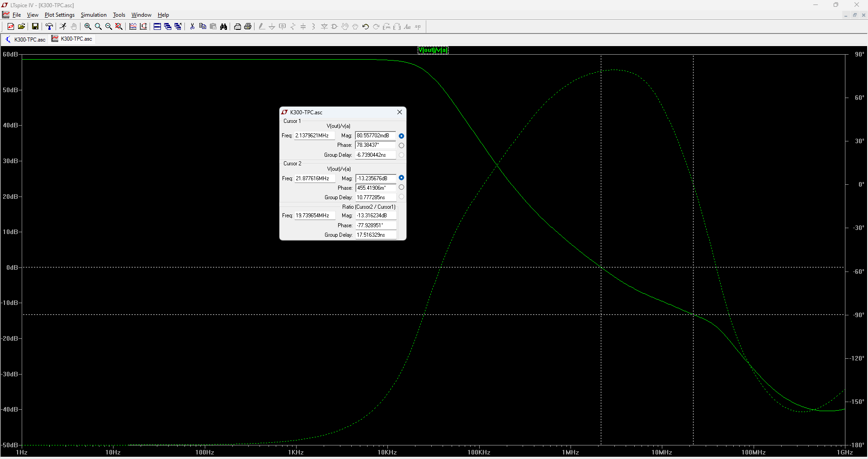Click Cursor 2 Freq field 21.877616MHz

coord(315,178)
